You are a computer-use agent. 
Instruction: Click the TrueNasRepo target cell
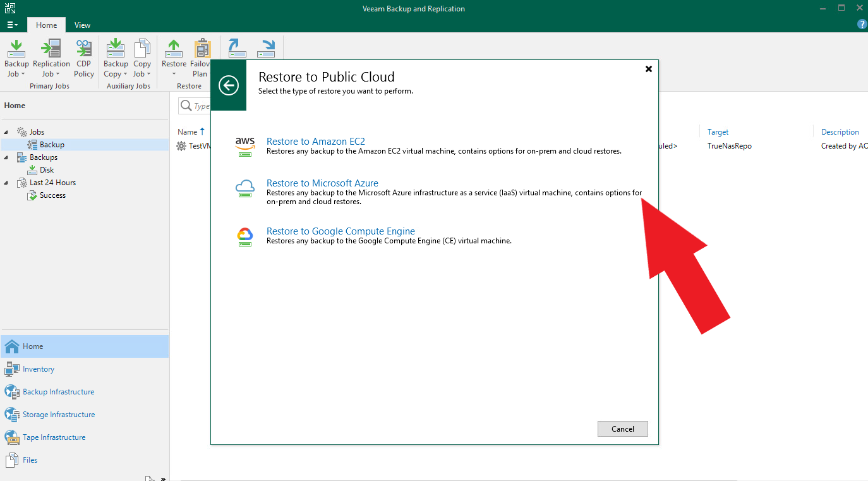coord(730,146)
